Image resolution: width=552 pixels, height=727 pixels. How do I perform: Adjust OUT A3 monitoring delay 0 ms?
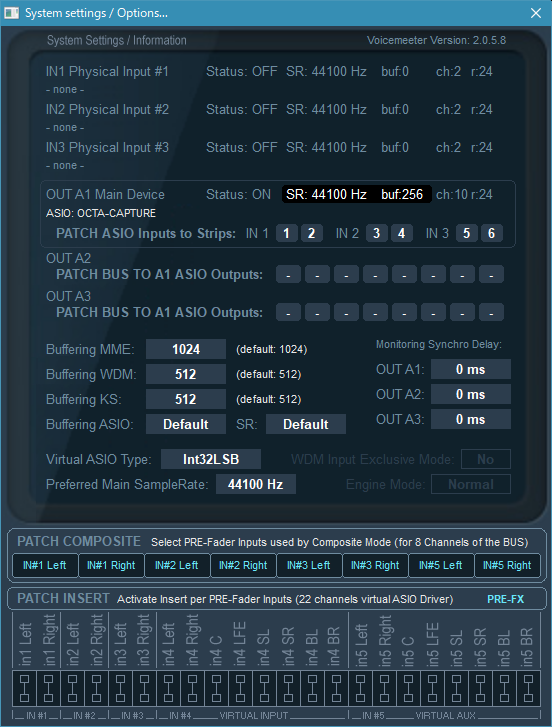pos(471,419)
